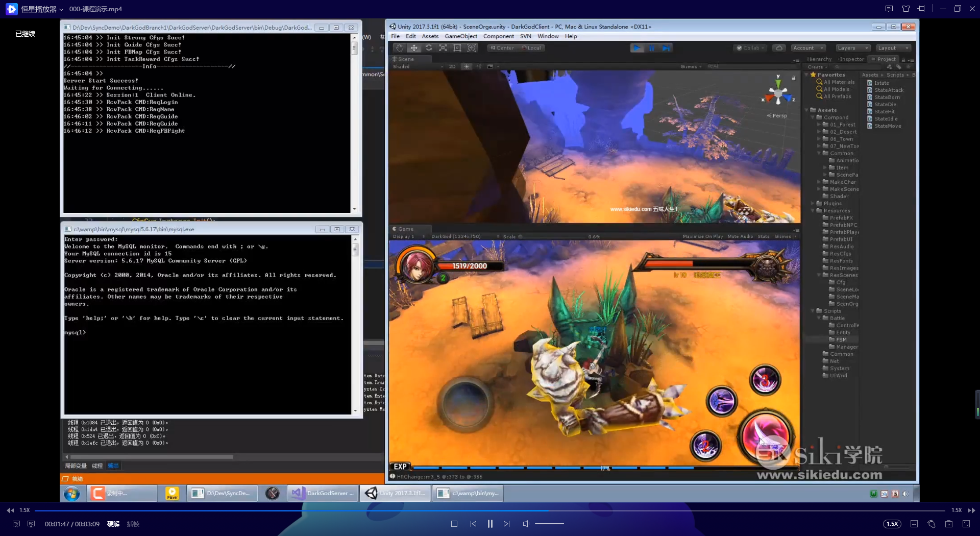Open the Layers dropdown
The height and width of the screenshot is (536, 980).
(852, 48)
